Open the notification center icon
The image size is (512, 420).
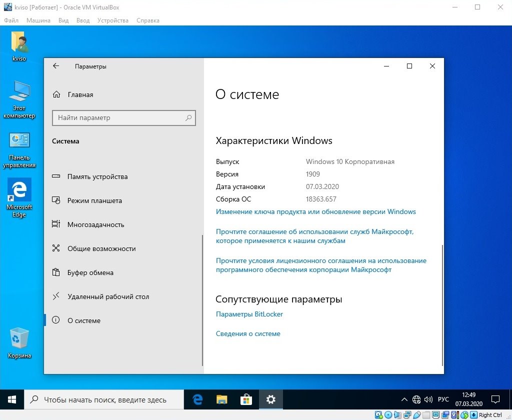[x=495, y=399]
